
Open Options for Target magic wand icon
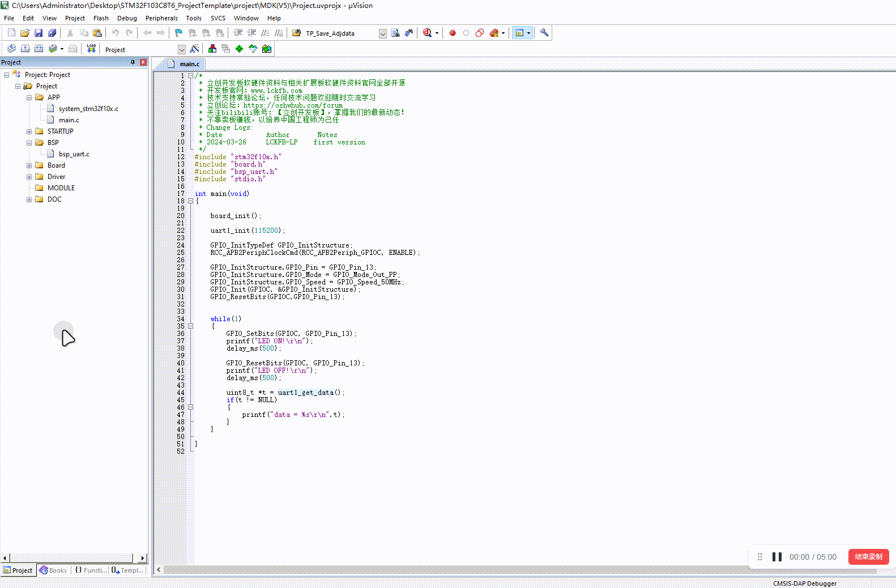(194, 49)
